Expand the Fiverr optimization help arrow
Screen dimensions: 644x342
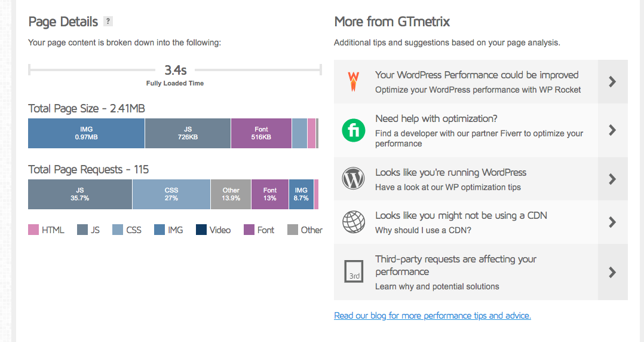point(612,130)
